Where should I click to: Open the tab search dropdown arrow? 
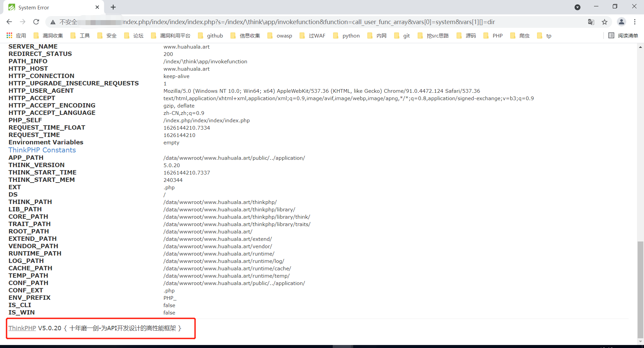[x=577, y=7]
